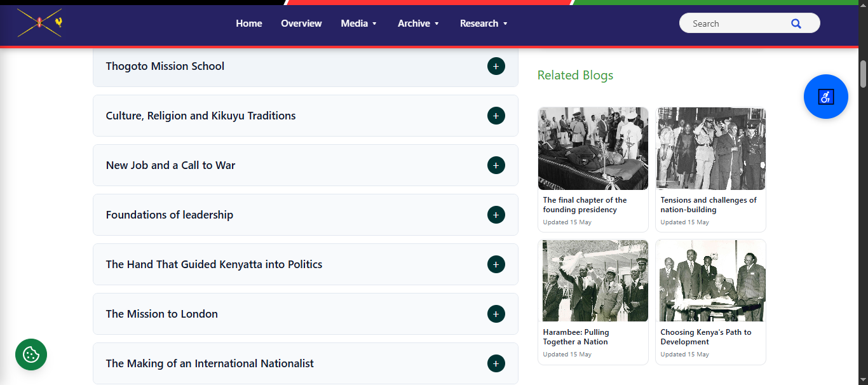Click the magnifying glass search icon
This screenshot has width=868, height=385.
click(x=796, y=24)
